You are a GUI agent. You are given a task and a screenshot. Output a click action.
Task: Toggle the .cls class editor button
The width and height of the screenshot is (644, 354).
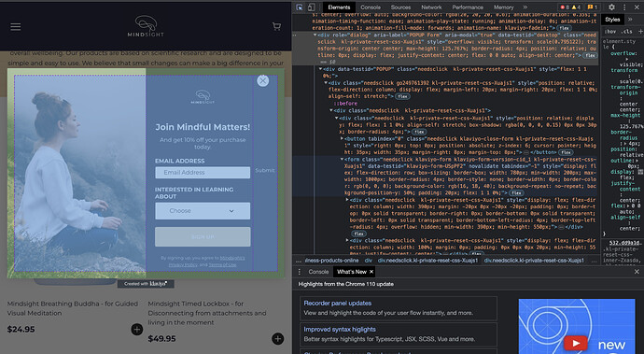[x=627, y=31]
